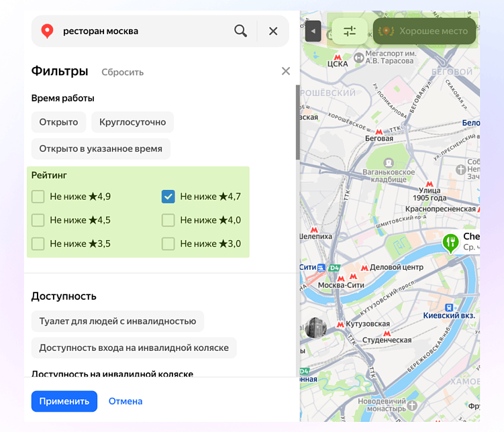
Task: Click the magnifying glass search icon
Action: coord(240,31)
